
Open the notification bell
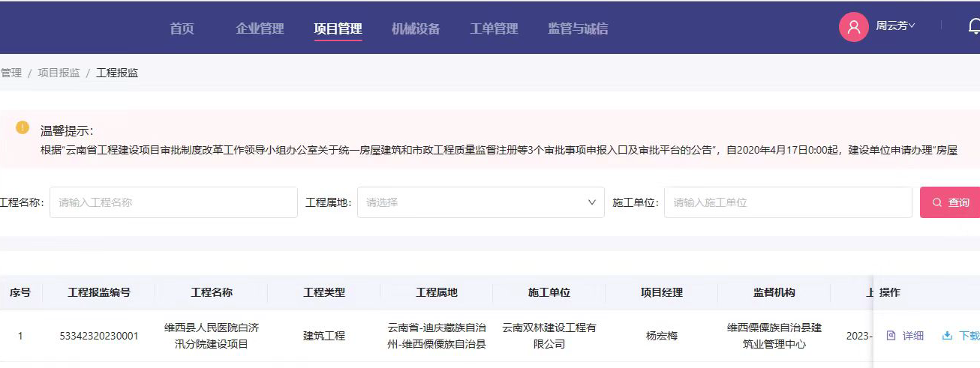click(973, 27)
